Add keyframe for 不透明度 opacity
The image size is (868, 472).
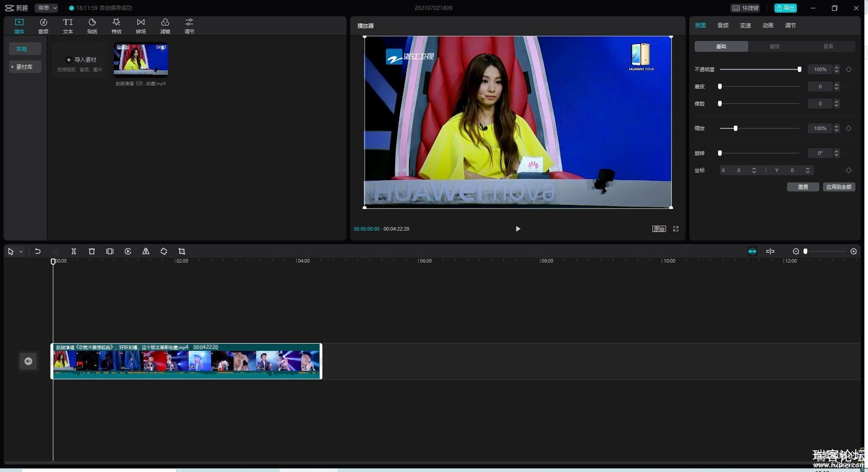pyautogui.click(x=849, y=69)
